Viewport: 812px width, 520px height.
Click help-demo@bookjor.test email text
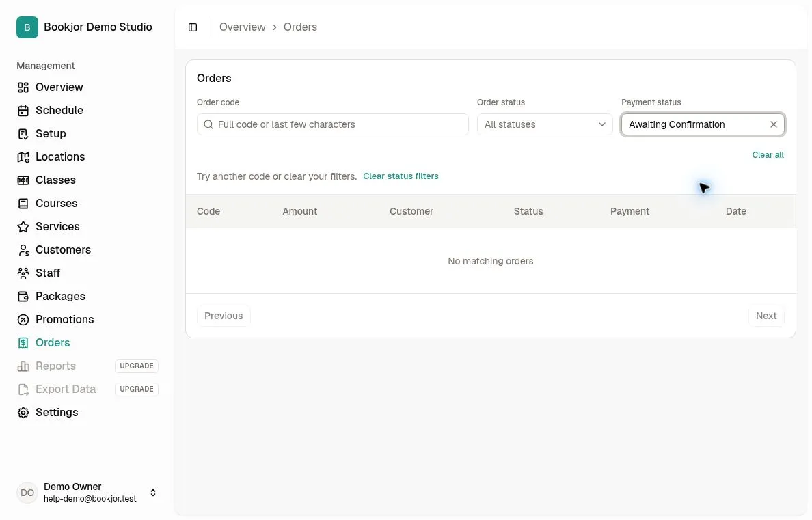(x=90, y=500)
